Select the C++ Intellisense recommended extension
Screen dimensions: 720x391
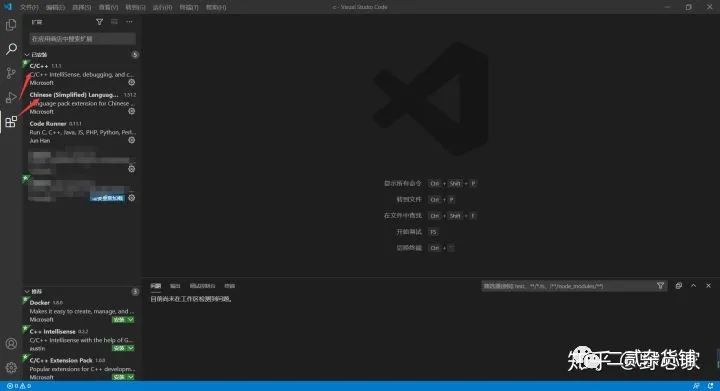[x=82, y=340]
